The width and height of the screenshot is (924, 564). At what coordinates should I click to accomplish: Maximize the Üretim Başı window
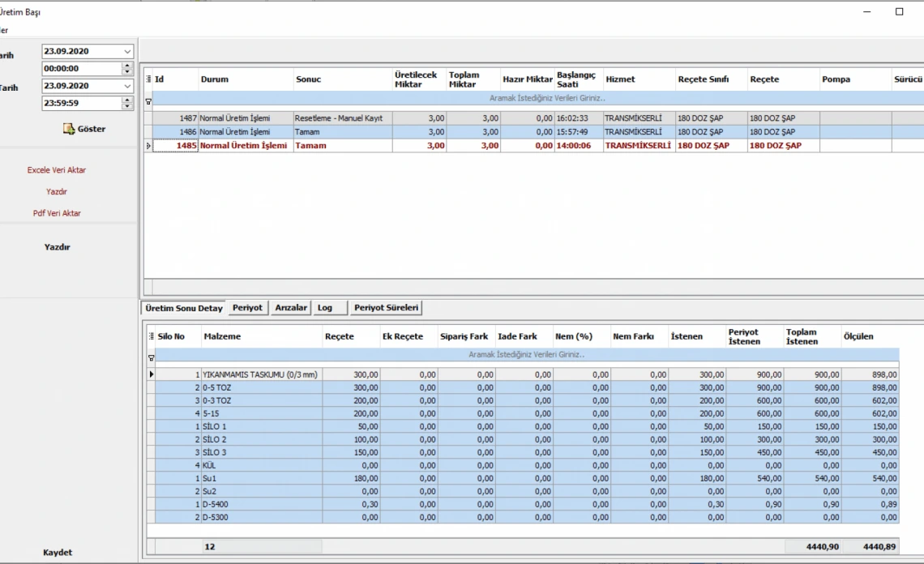(899, 12)
